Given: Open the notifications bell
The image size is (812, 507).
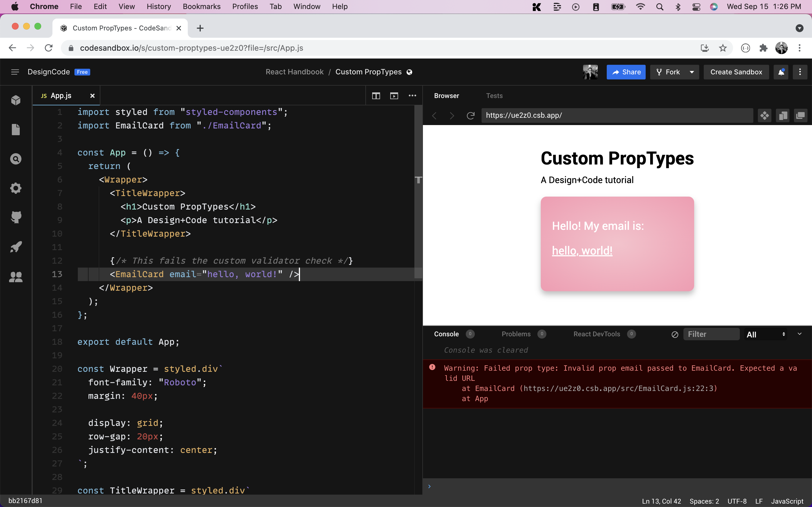Looking at the screenshot, I should (x=781, y=72).
